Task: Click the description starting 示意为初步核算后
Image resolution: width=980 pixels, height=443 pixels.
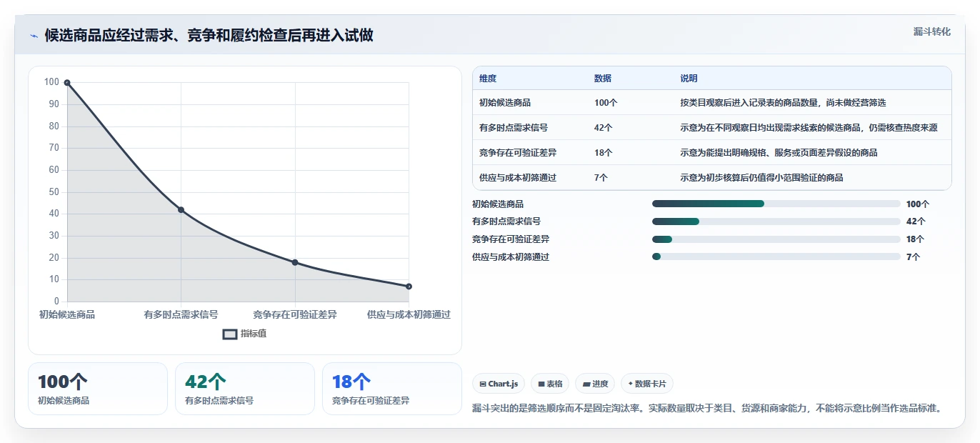Action: (762, 178)
